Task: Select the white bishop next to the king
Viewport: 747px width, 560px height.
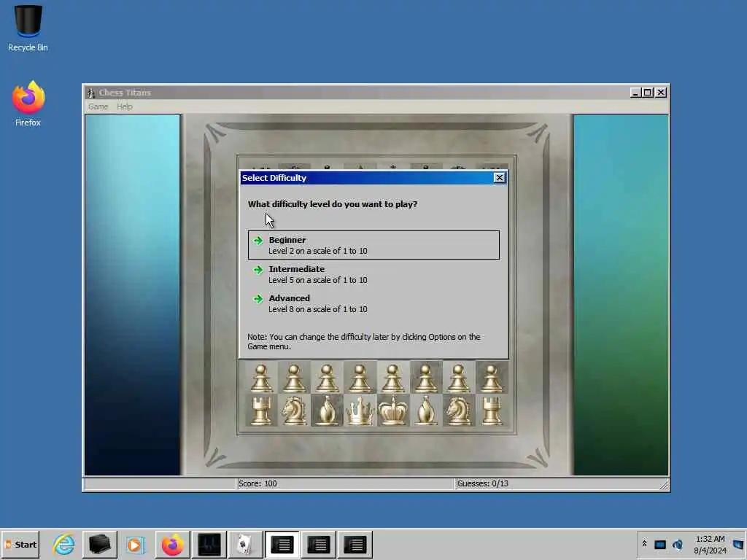Action: (425, 410)
